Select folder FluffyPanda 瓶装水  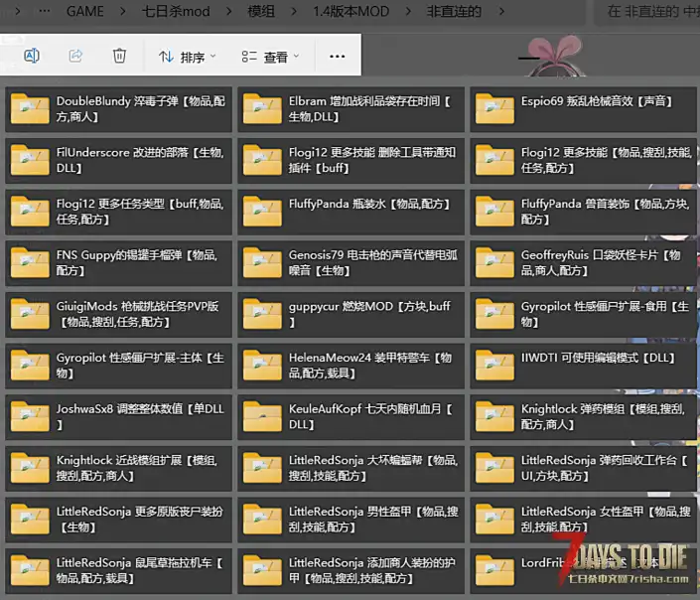click(x=350, y=212)
